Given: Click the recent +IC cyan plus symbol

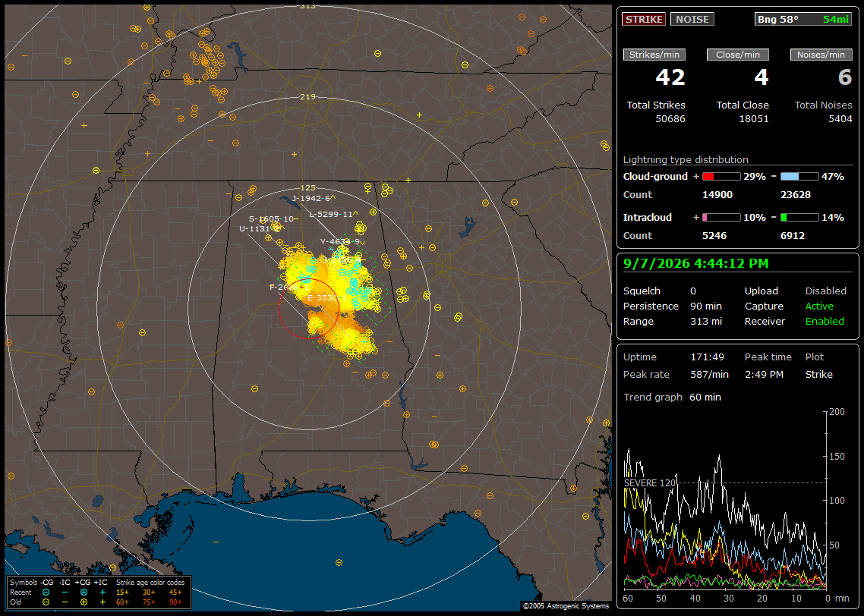Looking at the screenshot, I should [x=102, y=592].
